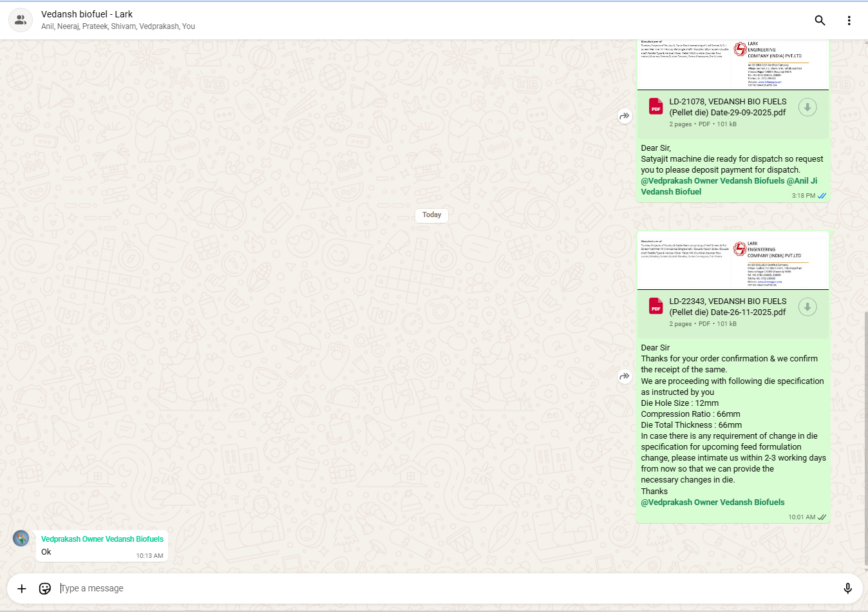Open the three-dot chat menu

[849, 21]
